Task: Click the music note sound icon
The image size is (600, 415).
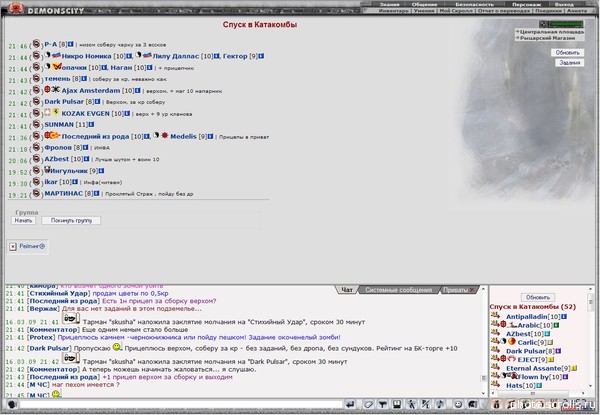Action: click(x=440, y=404)
